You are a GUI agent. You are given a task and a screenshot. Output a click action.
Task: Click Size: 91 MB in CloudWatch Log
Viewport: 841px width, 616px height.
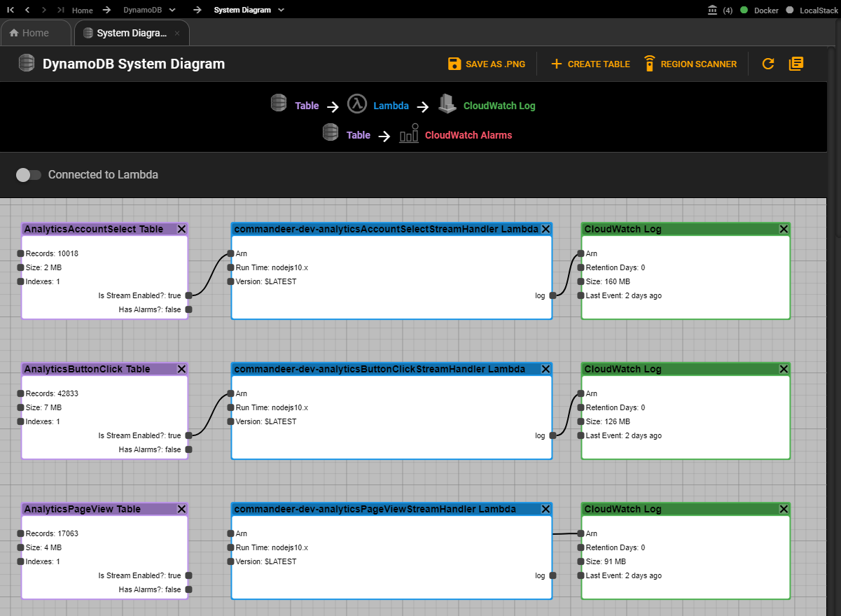[606, 561]
